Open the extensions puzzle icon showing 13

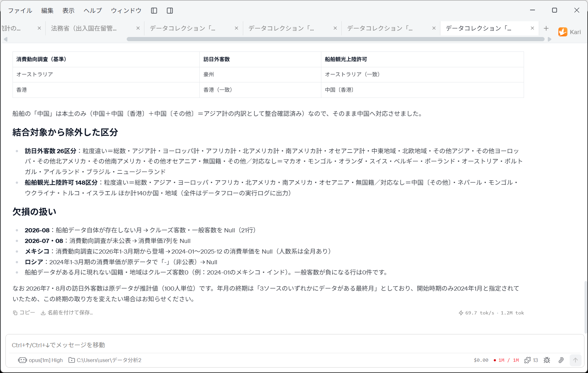pos(531,360)
